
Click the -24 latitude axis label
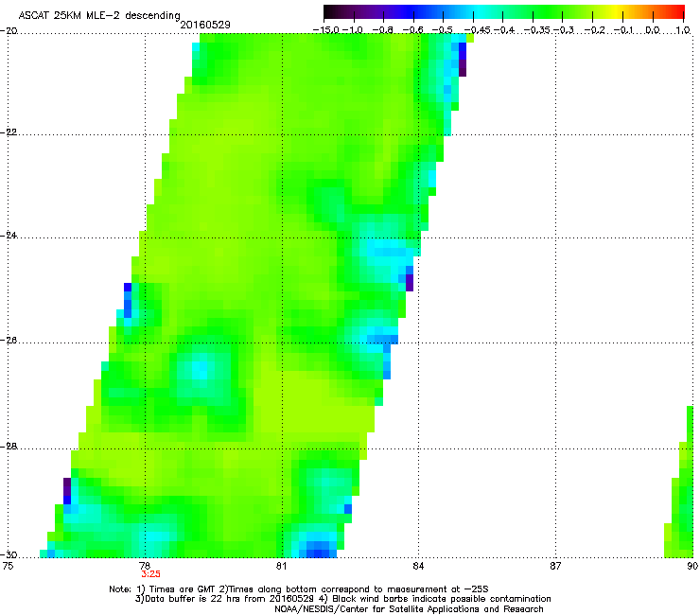(x=9, y=235)
